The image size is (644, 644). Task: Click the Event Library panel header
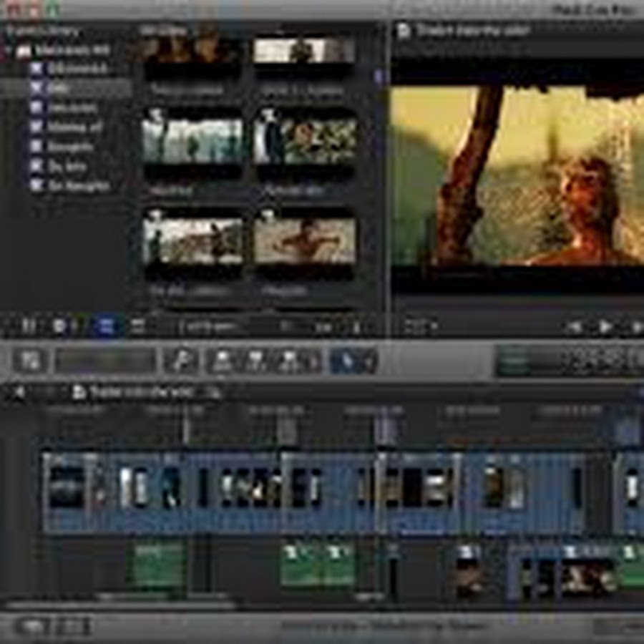coord(42,31)
